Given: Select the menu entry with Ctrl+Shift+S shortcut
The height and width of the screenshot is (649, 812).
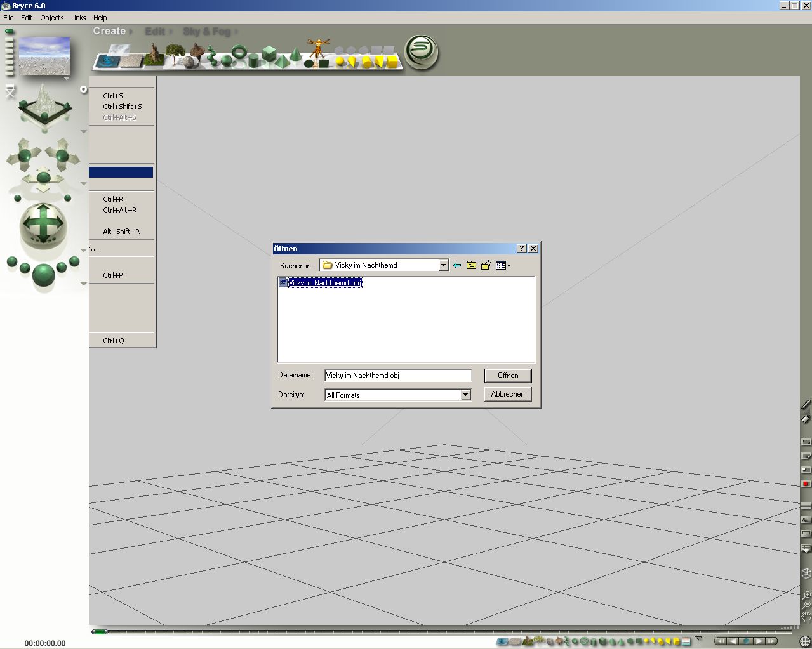Looking at the screenshot, I should pos(121,107).
